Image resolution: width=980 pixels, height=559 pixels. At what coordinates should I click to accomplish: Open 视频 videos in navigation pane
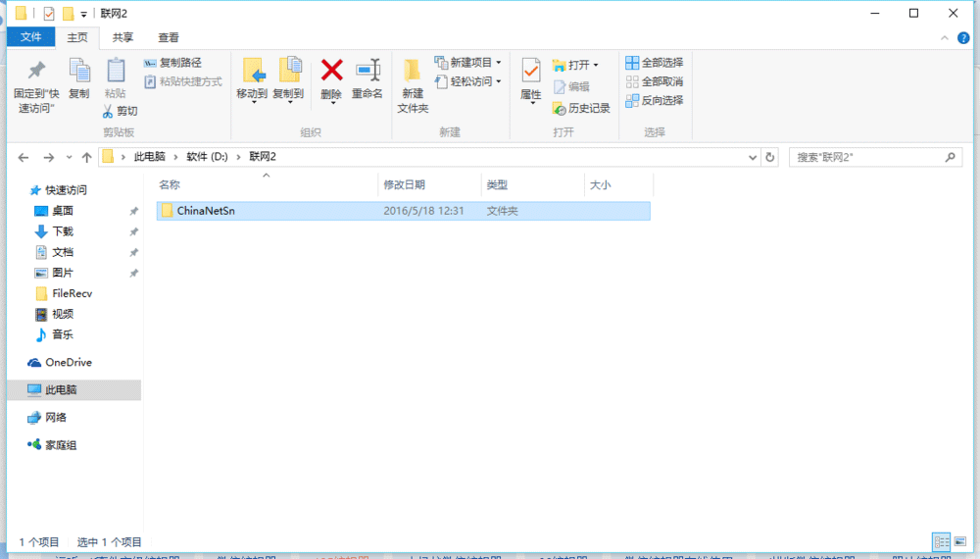coord(62,314)
